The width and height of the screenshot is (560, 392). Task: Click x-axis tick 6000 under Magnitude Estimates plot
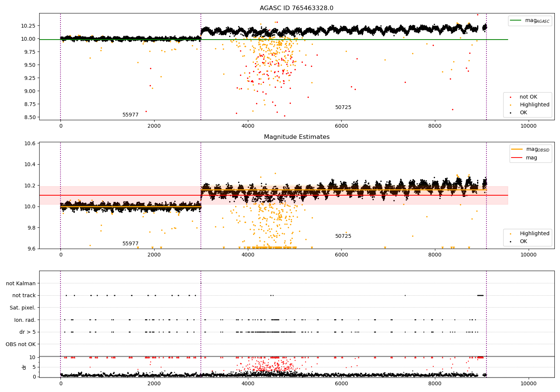pyautogui.click(x=342, y=255)
